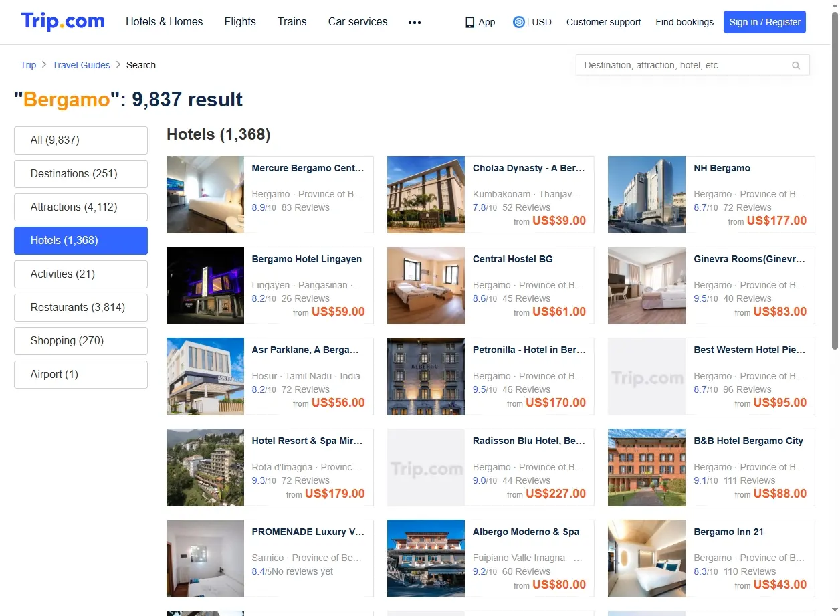Select Airport (1) filter
Screen dimensions: 840x616
tap(81, 375)
